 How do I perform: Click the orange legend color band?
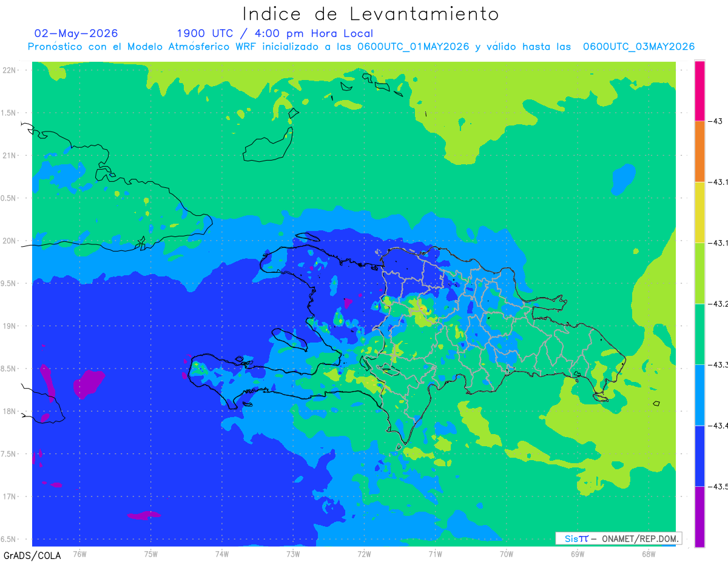point(699,151)
